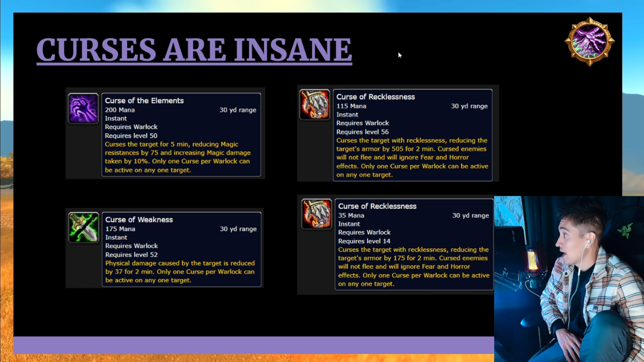Click the "175 Mana" cost text
This screenshot has height=362, width=644.
click(120, 229)
